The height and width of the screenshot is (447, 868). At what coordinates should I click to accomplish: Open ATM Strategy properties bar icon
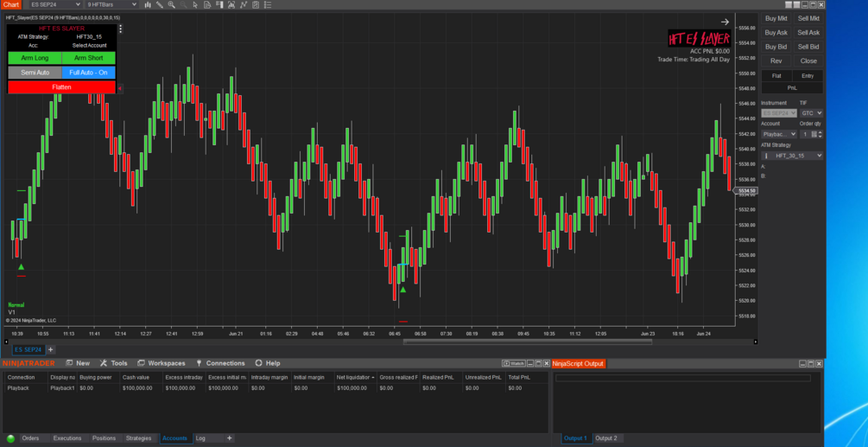[x=767, y=156]
